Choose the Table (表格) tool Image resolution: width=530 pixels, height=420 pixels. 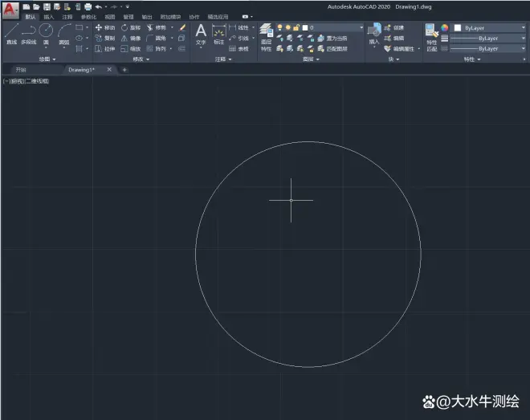tap(239, 49)
